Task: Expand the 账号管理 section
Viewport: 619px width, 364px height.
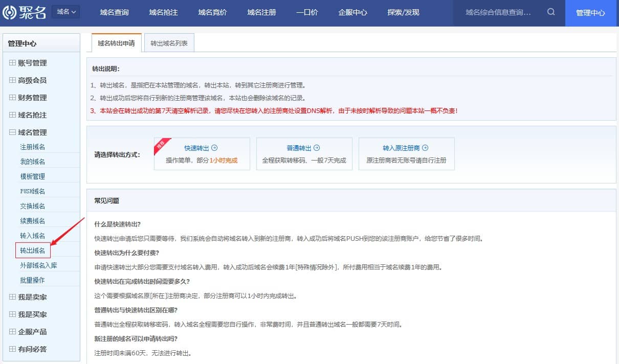Action: tap(13, 63)
